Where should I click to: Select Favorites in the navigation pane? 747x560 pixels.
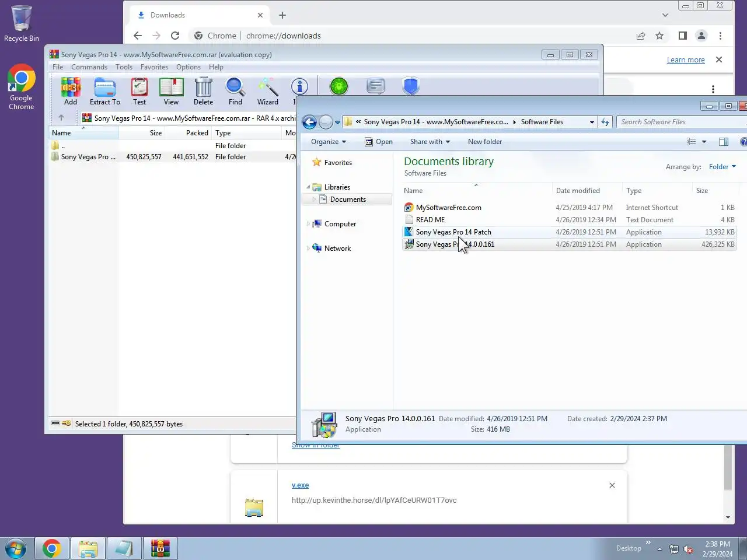tap(338, 163)
